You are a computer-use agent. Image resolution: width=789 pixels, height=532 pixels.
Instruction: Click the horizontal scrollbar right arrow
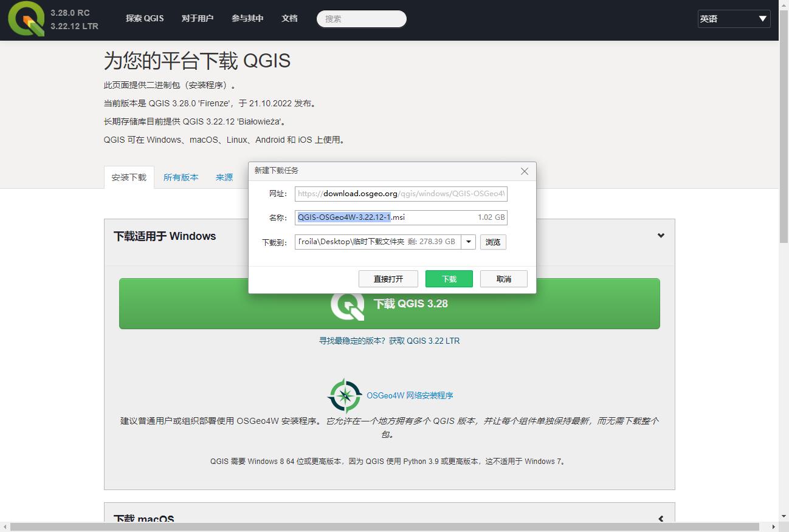click(x=774, y=527)
